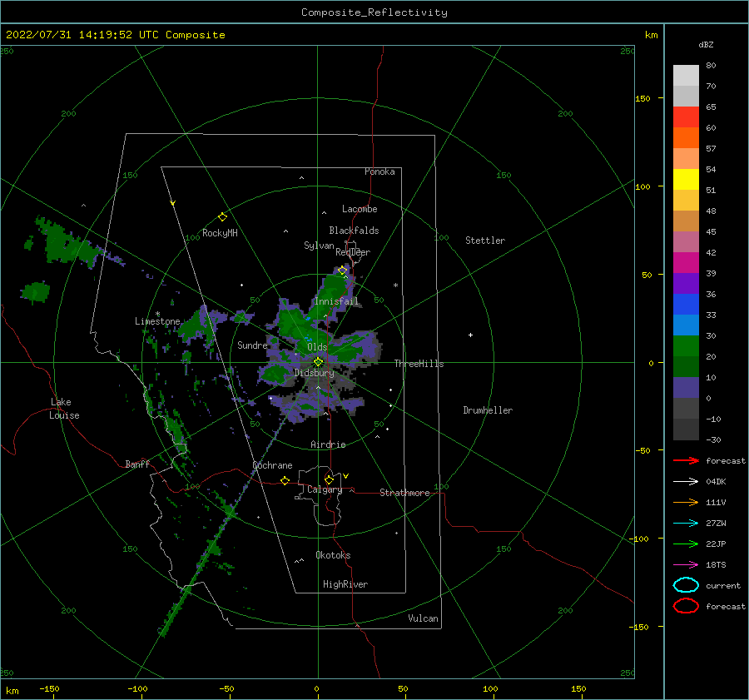Image resolution: width=749 pixels, height=700 pixels.
Task: Click the Sundre label
Action: pyautogui.click(x=252, y=345)
